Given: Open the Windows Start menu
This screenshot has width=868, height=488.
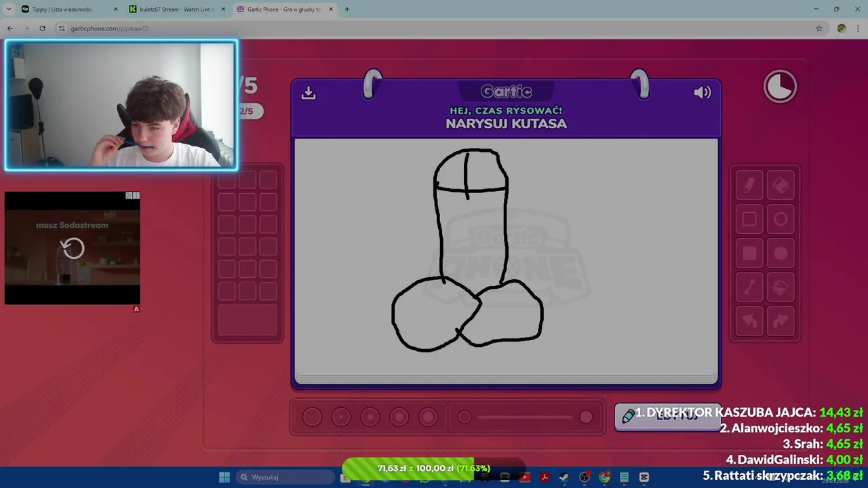Looking at the screenshot, I should tap(224, 477).
